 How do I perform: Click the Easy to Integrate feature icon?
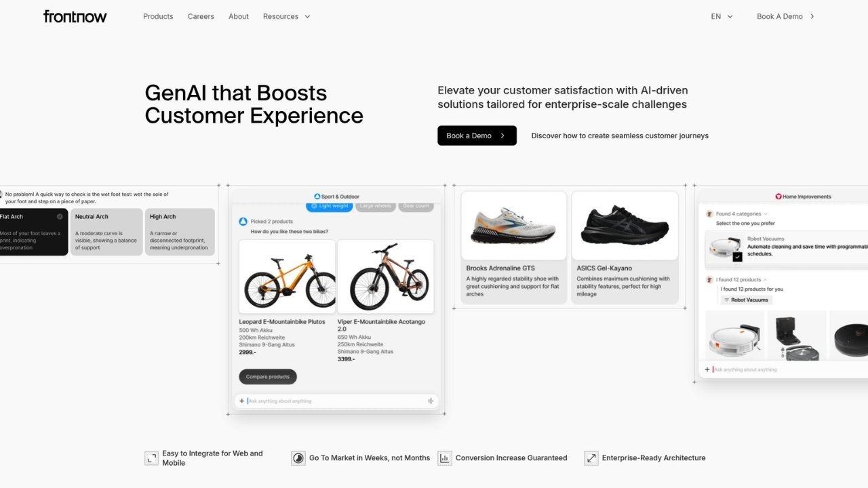click(x=151, y=458)
